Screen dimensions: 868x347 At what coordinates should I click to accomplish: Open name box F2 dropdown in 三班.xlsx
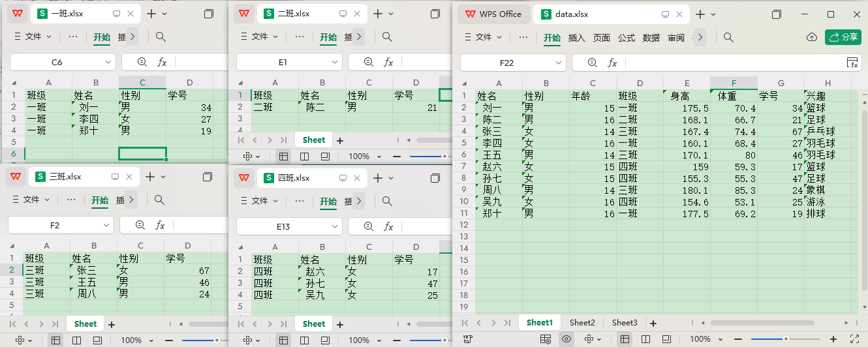click(106, 225)
